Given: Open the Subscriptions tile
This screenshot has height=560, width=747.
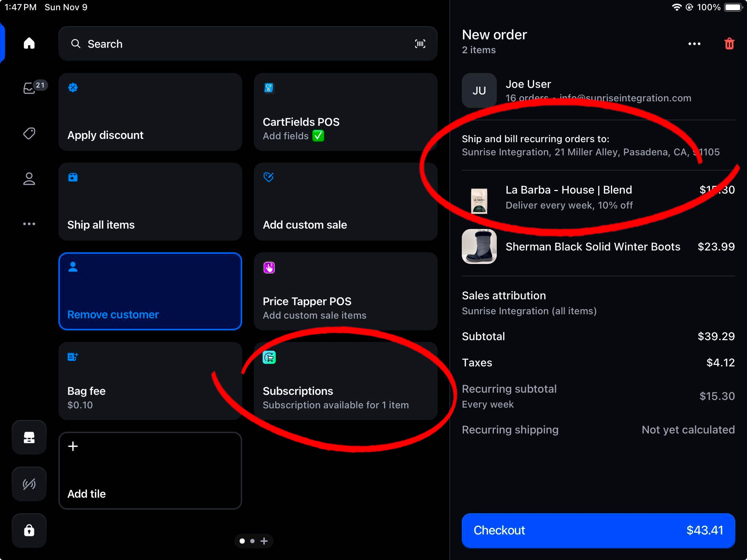Looking at the screenshot, I should [x=345, y=381].
